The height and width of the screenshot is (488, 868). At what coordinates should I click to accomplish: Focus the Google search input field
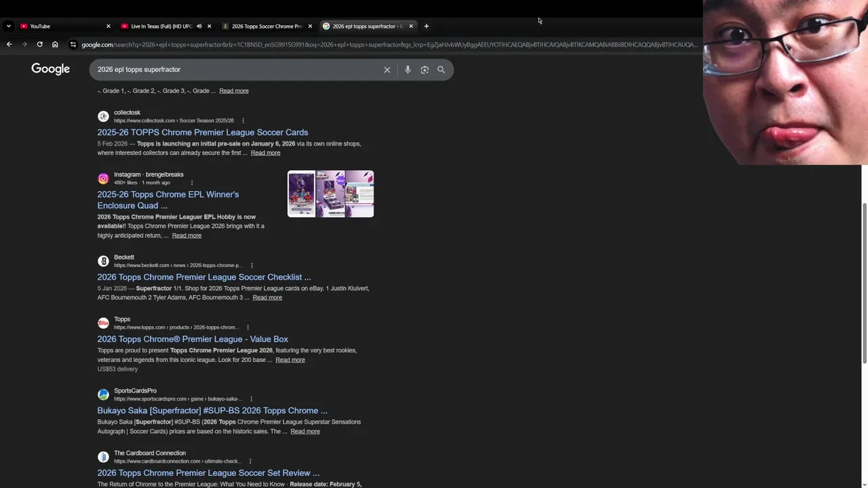click(237, 69)
